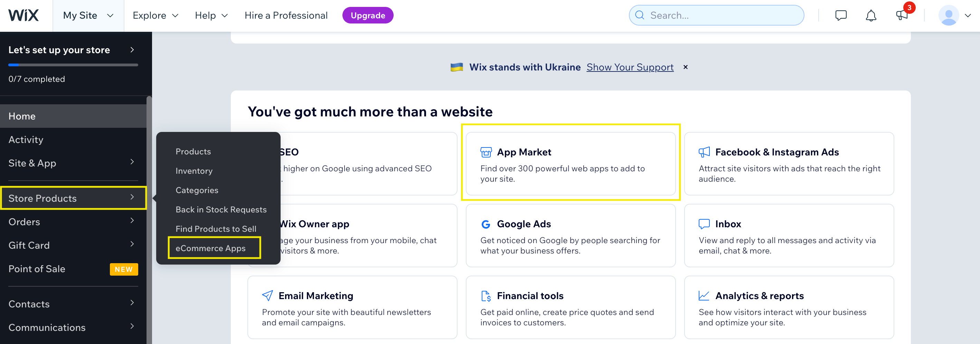Click the Inbox card description text
The height and width of the screenshot is (344, 980).
pyautogui.click(x=787, y=246)
